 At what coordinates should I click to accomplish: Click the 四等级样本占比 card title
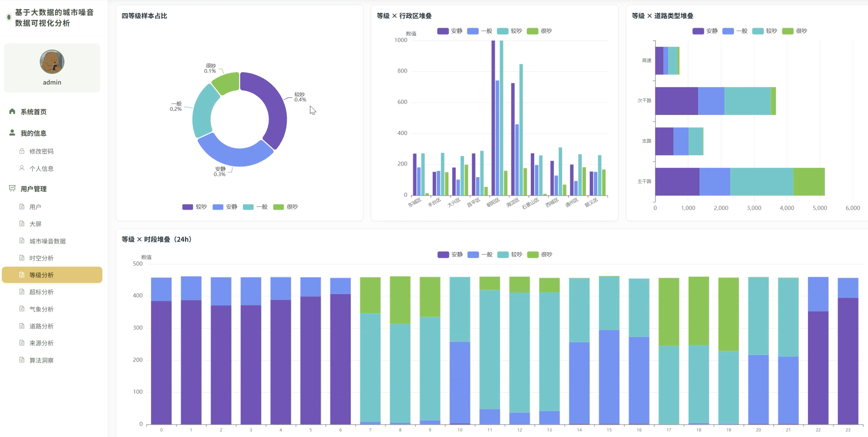click(x=144, y=16)
